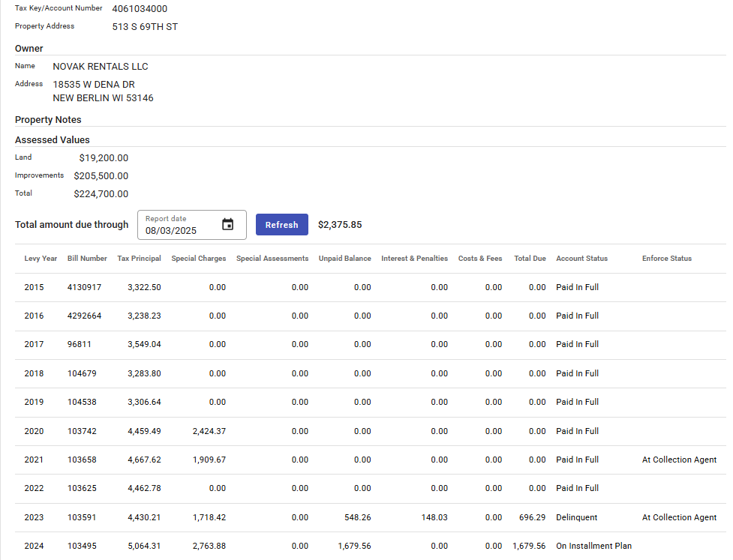Click the Enforce Status column header
This screenshot has width=733, height=560.
[666, 259]
